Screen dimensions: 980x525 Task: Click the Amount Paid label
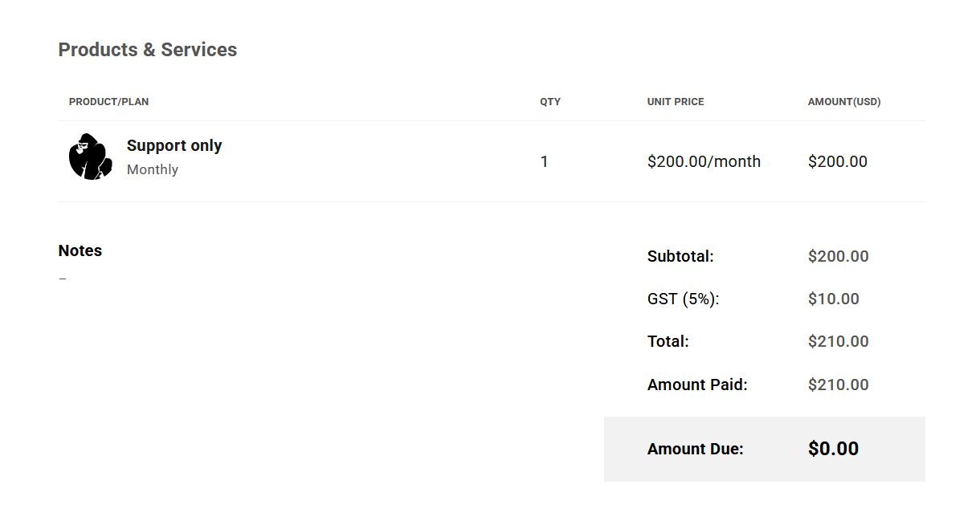[x=697, y=385]
